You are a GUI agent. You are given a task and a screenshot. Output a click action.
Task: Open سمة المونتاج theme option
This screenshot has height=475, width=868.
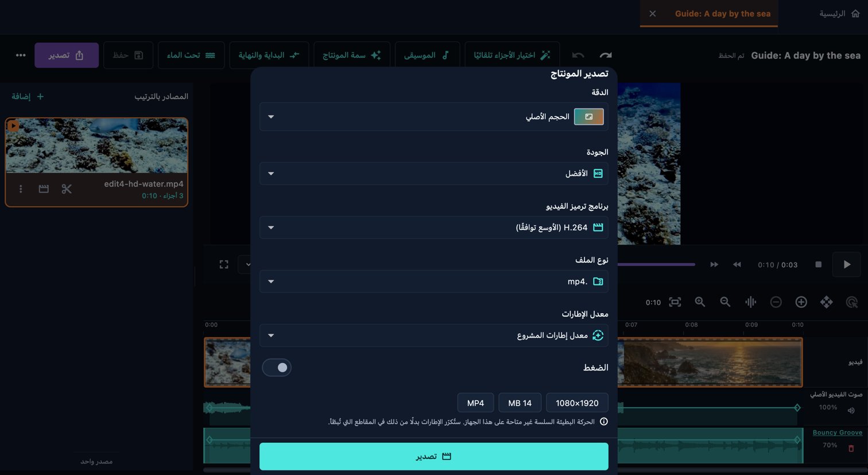coord(351,55)
